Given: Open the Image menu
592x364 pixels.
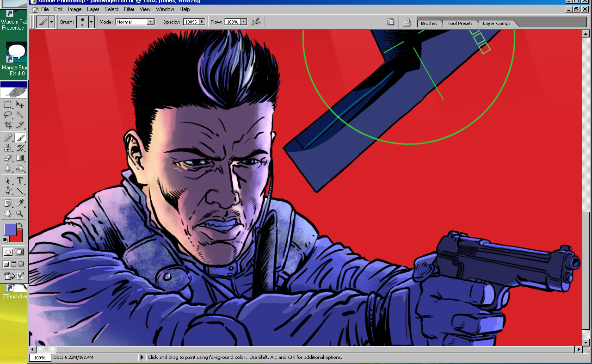Looking at the screenshot, I should tap(75, 9).
